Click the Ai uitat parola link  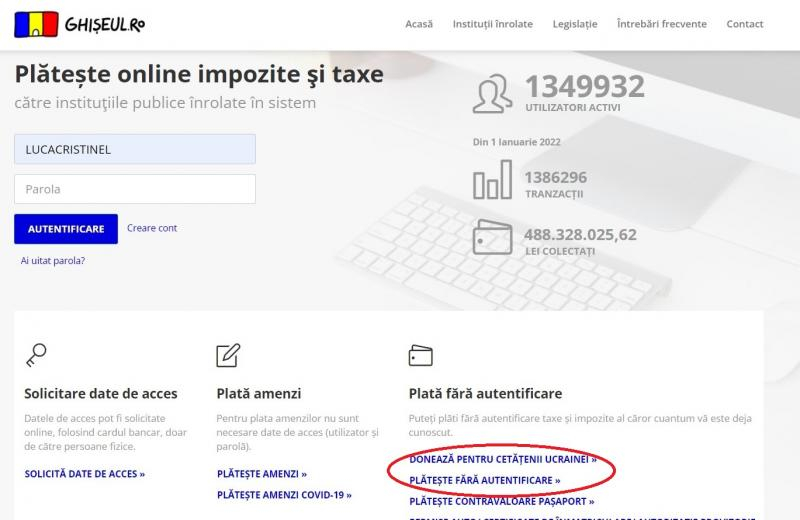point(53,261)
